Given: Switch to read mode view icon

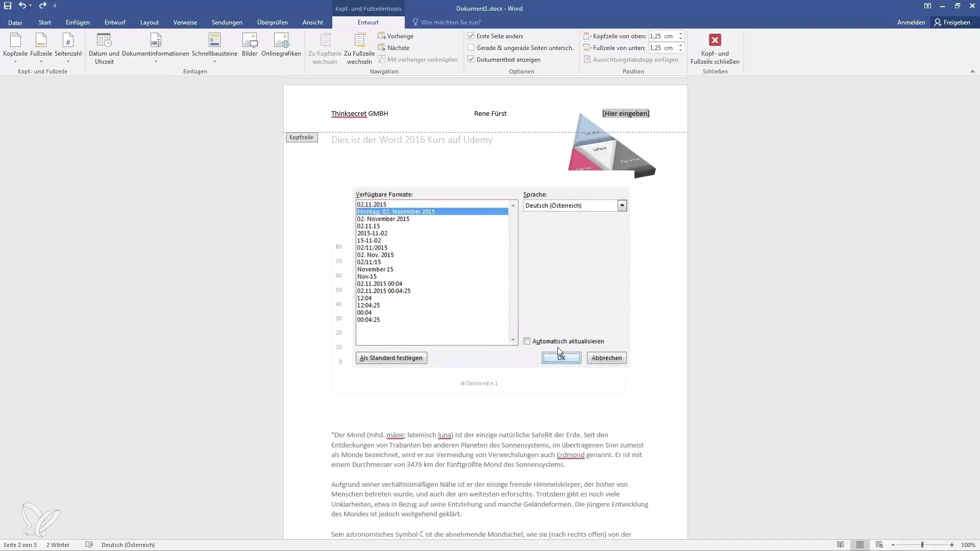Looking at the screenshot, I should (840, 545).
